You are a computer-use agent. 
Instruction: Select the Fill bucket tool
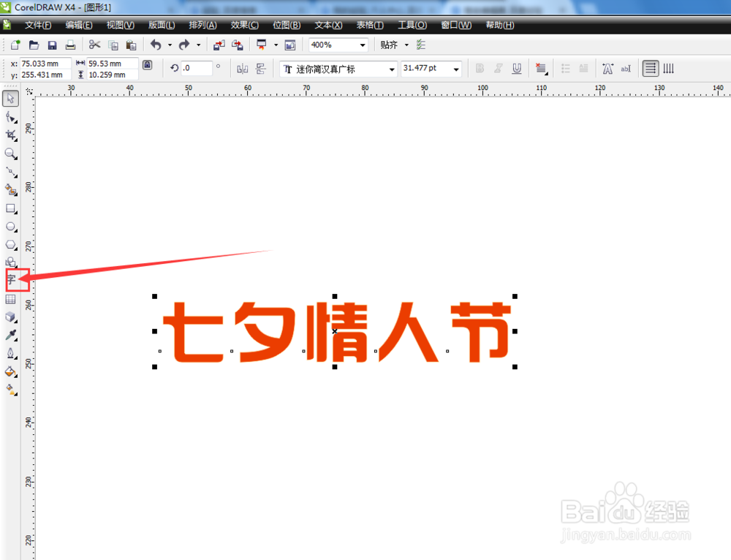[x=11, y=371]
